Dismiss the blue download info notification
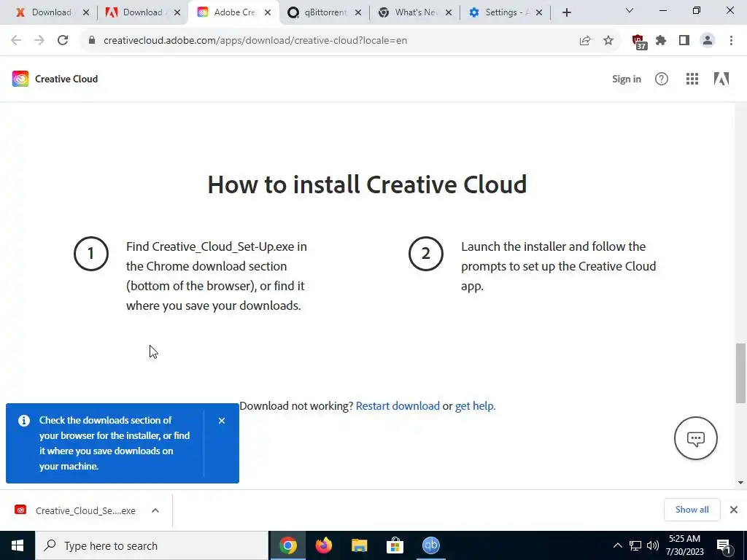The height and width of the screenshot is (560, 747). (x=222, y=421)
